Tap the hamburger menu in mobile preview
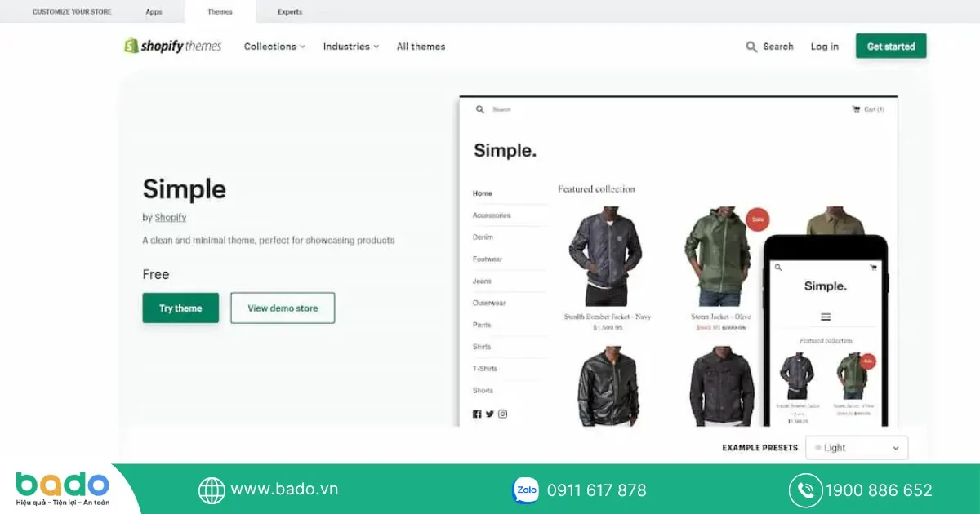 coord(826,317)
